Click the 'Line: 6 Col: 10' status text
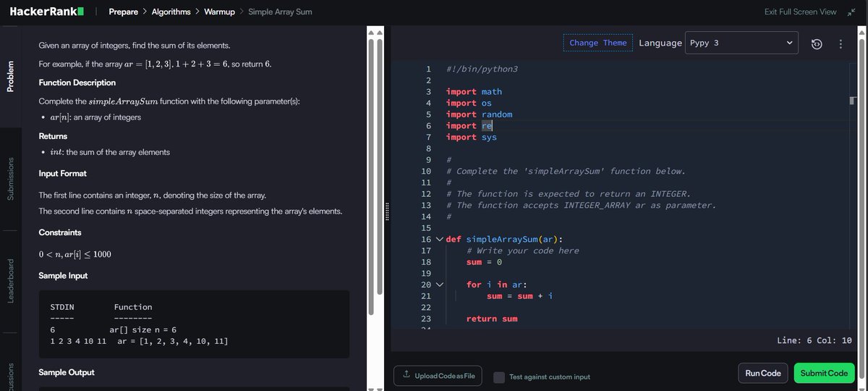868x391 pixels. [814, 340]
